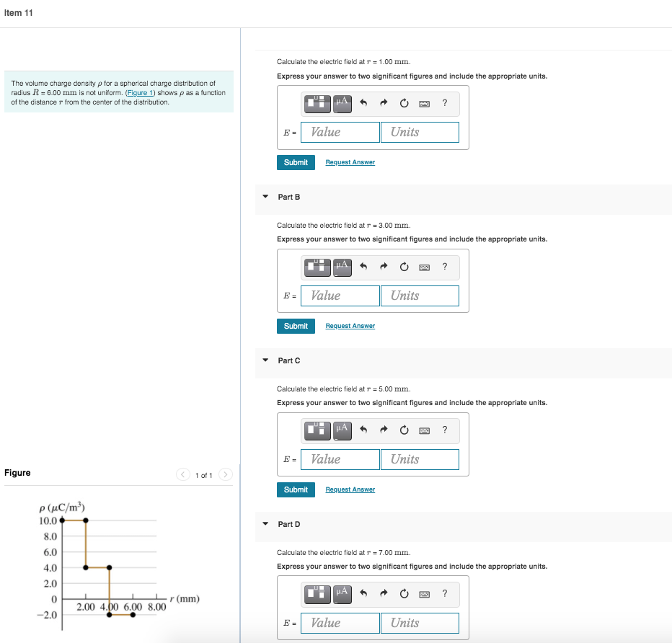Image resolution: width=672 pixels, height=643 pixels.
Task: Open help for r = 1.00 mm answer
Action: tap(445, 103)
